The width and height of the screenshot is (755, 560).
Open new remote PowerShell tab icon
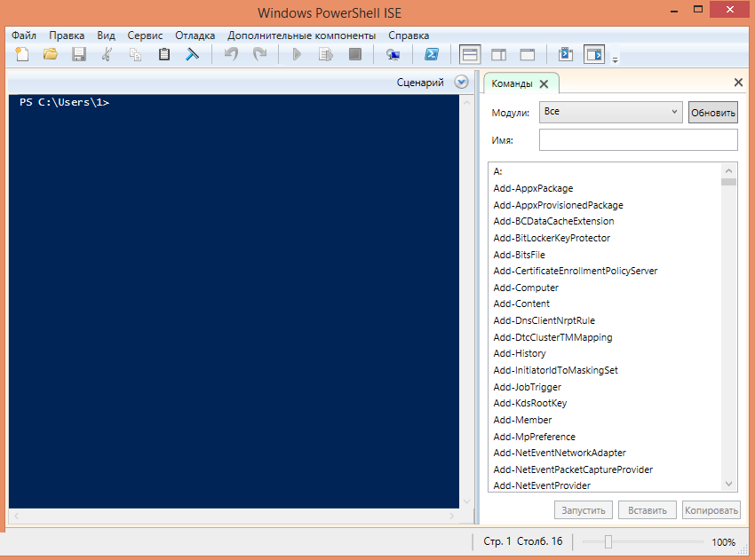pos(393,54)
